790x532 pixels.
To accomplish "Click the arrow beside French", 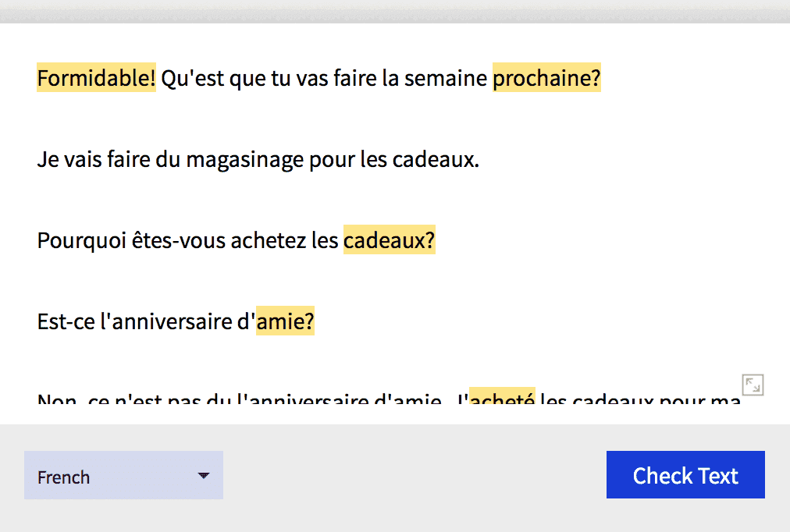I will click(x=204, y=475).
